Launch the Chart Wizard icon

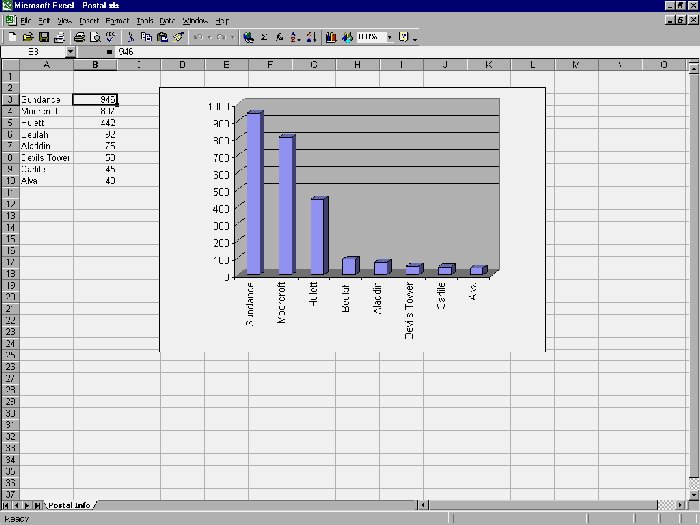331,37
